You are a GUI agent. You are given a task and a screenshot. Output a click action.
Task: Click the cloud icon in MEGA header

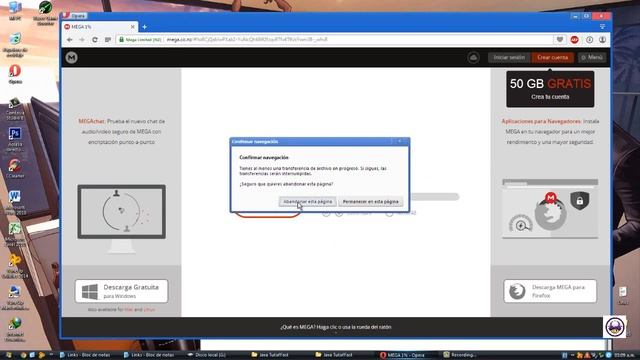tap(473, 58)
